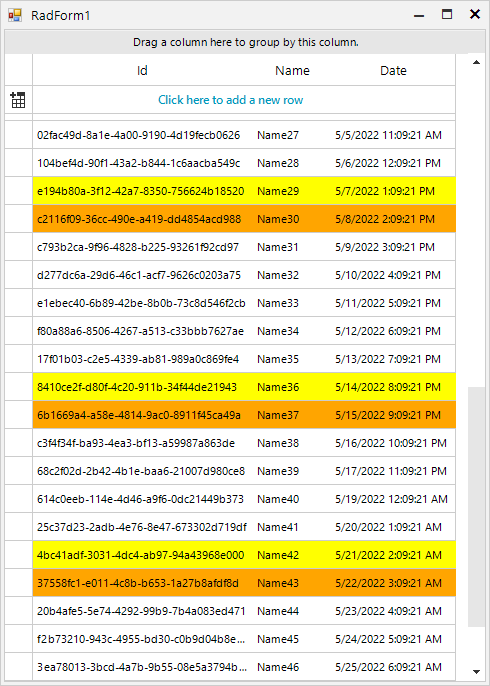Screen dimensions: 490x686
Task: Select the Name46 cell
Action: [x=292, y=667]
